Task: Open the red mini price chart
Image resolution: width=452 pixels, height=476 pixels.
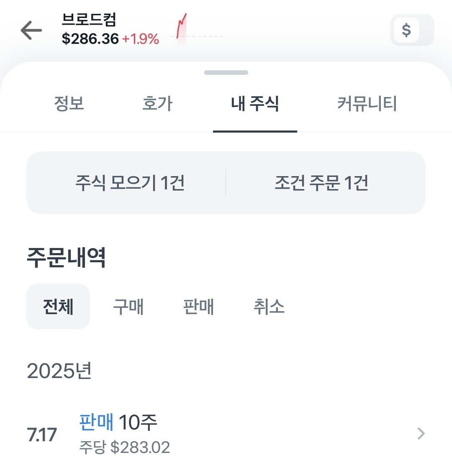Action: pyautogui.click(x=182, y=28)
